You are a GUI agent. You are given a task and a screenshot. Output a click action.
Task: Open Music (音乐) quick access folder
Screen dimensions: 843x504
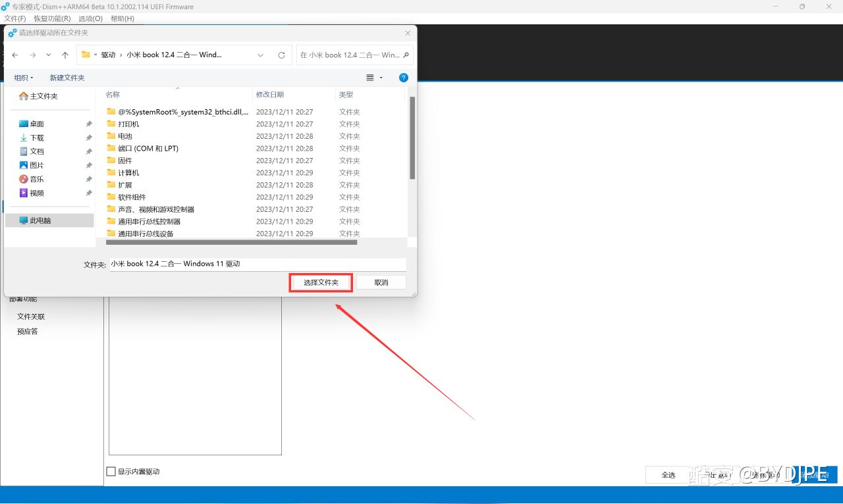point(36,179)
